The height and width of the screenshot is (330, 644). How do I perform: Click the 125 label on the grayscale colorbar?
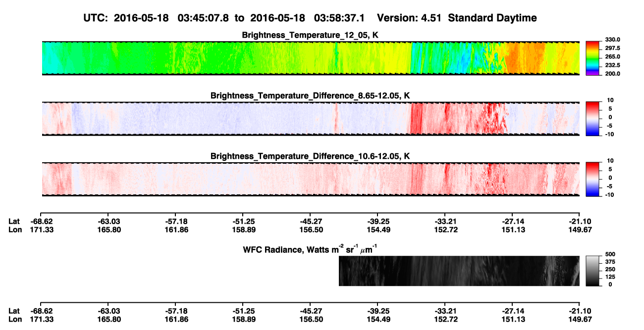point(609,277)
